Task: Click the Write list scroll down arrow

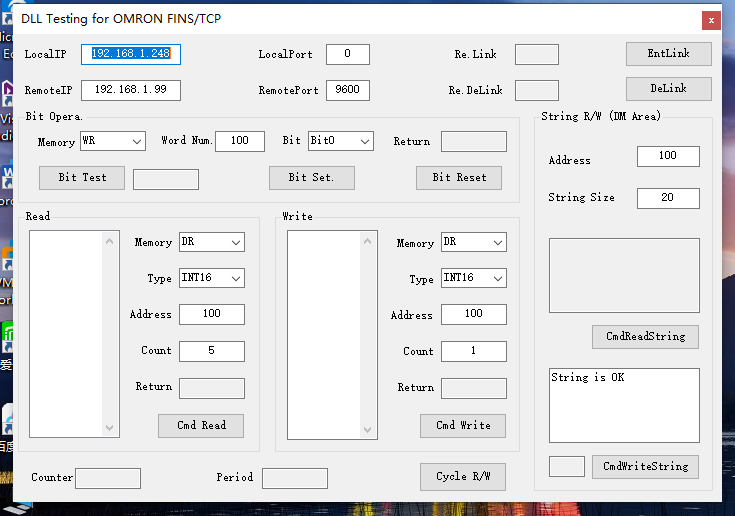Action: click(368, 429)
